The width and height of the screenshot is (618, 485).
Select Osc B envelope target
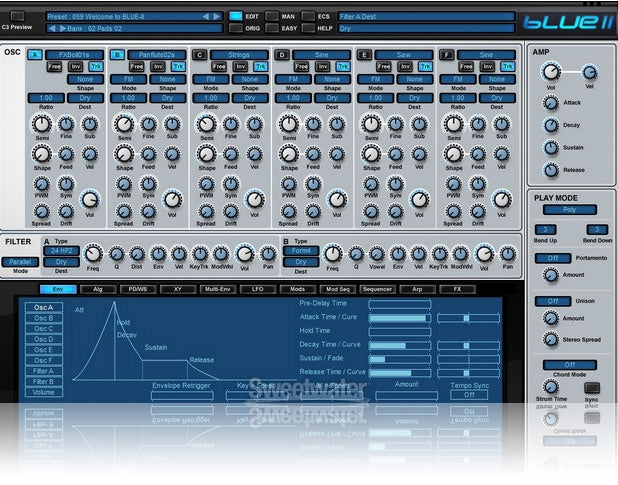tap(44, 318)
